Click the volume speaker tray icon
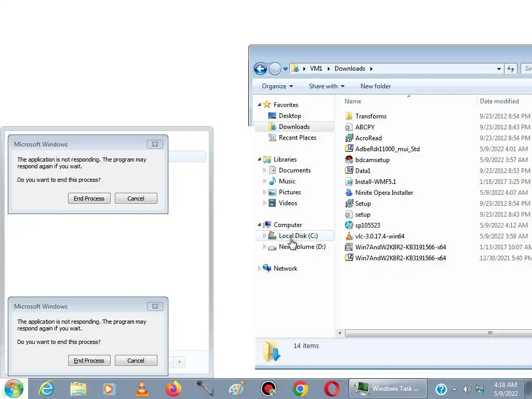 pos(467,389)
